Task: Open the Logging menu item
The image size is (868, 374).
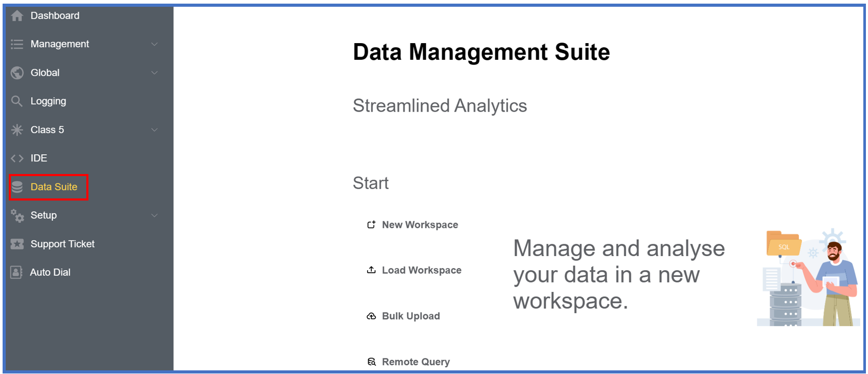Action: tap(48, 101)
